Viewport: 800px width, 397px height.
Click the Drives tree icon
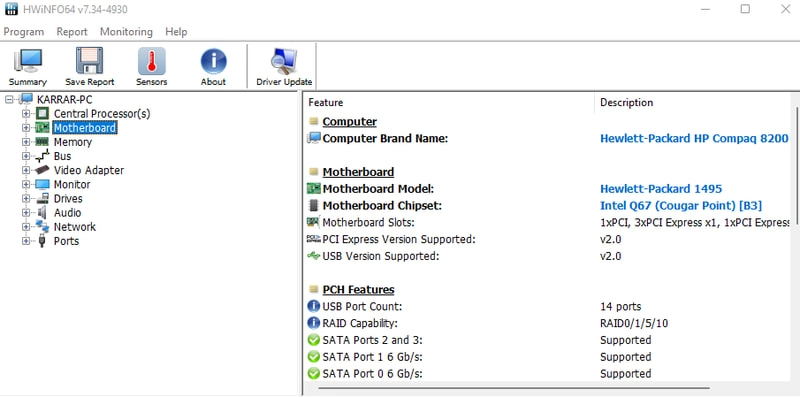[x=42, y=198]
